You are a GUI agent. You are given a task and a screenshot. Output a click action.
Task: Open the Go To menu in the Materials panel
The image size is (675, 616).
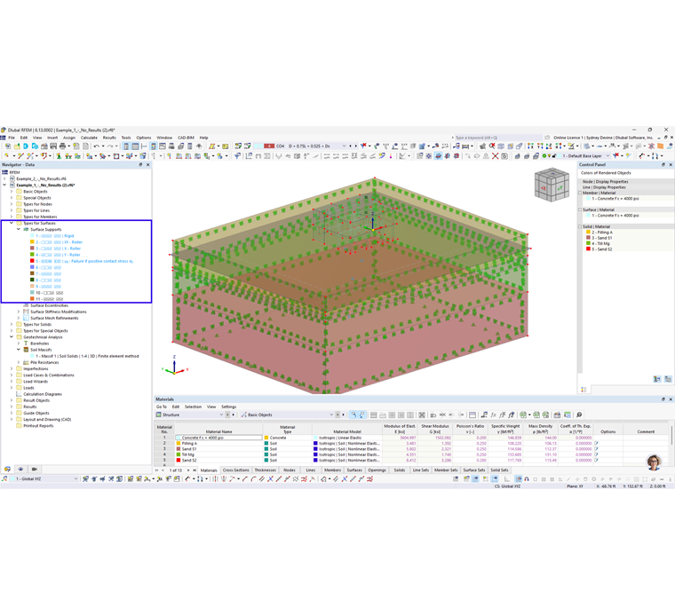click(162, 407)
